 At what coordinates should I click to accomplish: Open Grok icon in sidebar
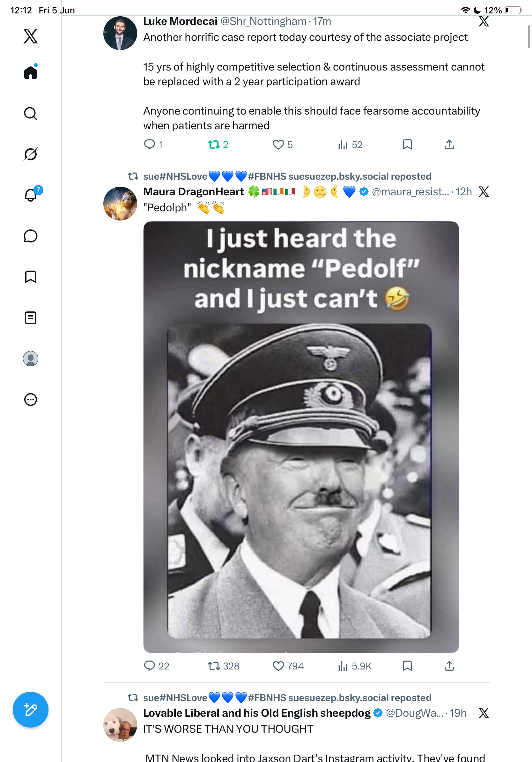point(31,154)
